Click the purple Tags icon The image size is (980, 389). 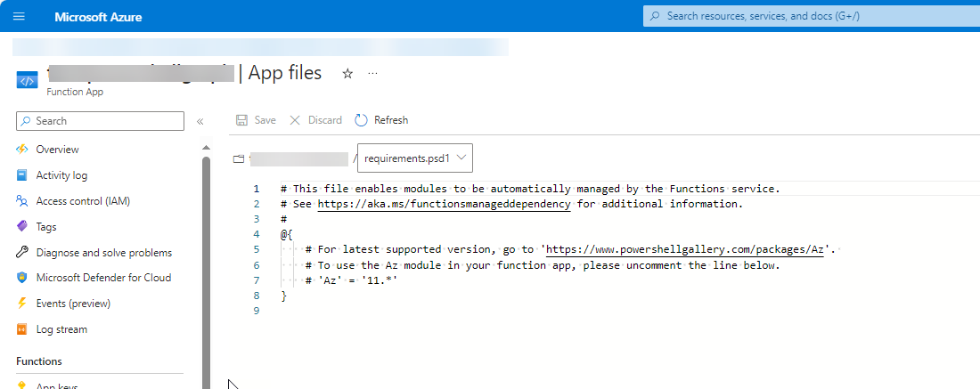click(22, 227)
